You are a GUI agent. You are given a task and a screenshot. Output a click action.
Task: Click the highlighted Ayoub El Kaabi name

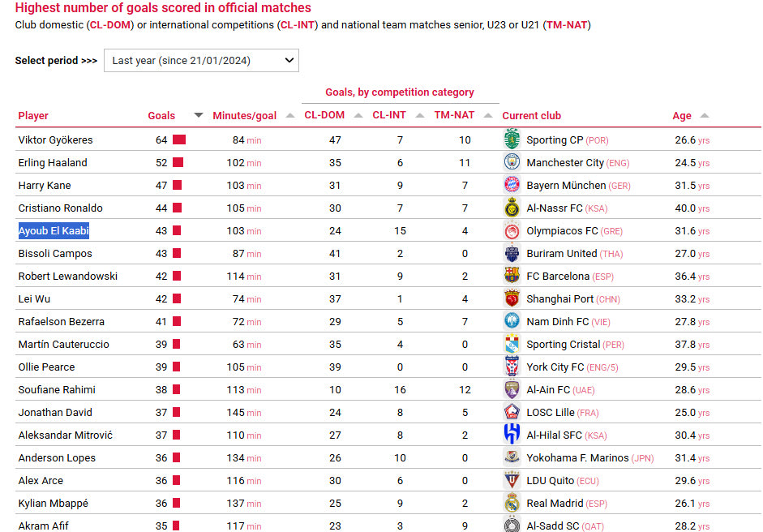point(54,231)
